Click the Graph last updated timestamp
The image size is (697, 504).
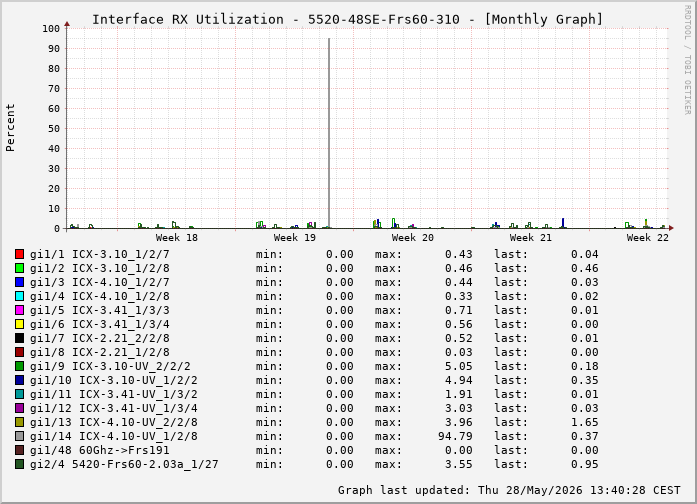509,490
